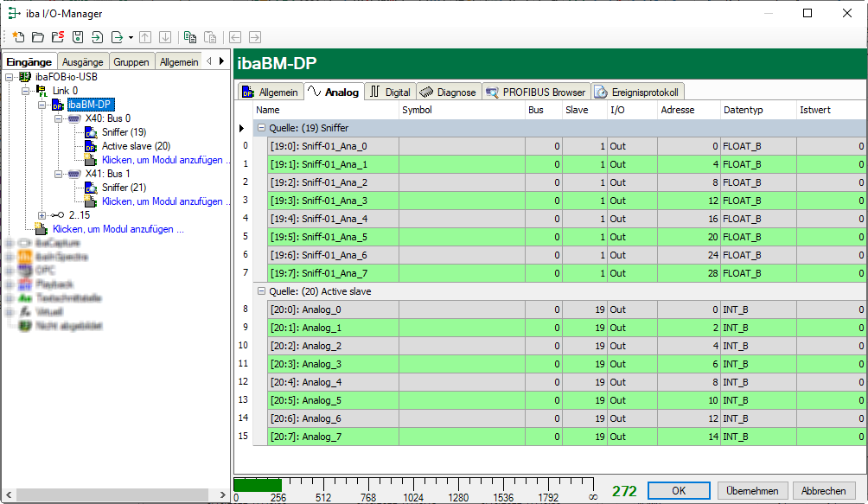This screenshot has height=504, width=868.
Task: Click the Übernehmen button
Action: [x=752, y=490]
